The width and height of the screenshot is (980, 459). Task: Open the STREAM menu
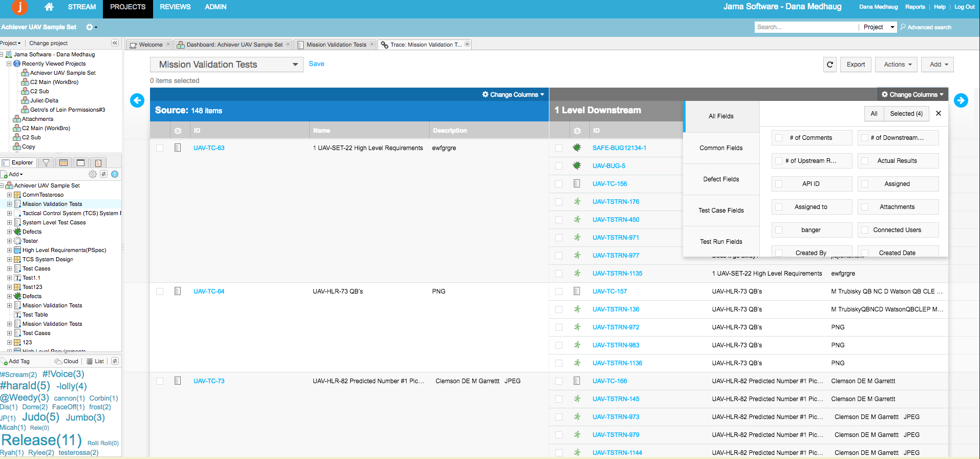click(x=82, y=7)
